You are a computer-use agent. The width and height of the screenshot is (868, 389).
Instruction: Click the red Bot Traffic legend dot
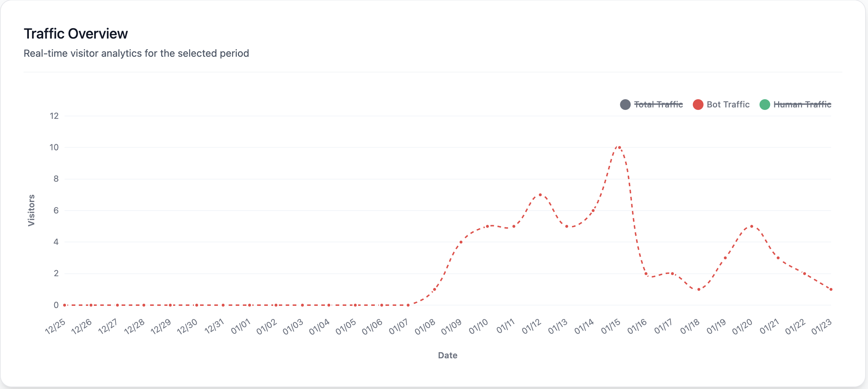click(x=698, y=105)
